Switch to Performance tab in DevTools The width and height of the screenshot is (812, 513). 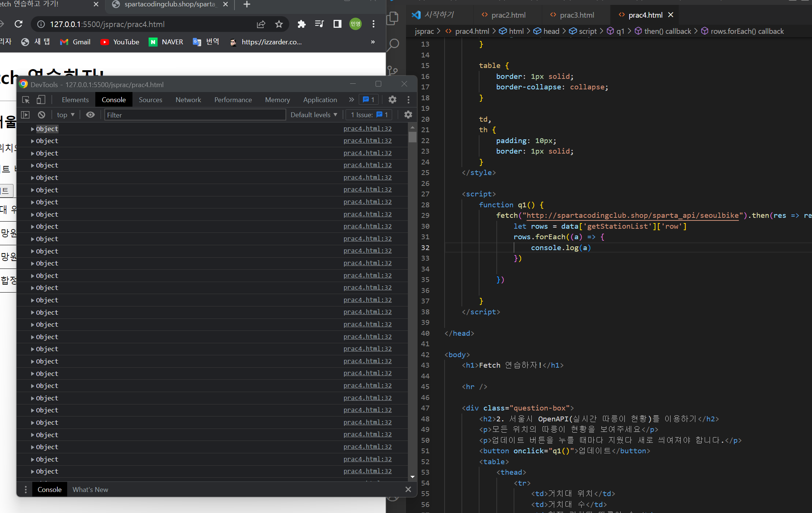(233, 100)
